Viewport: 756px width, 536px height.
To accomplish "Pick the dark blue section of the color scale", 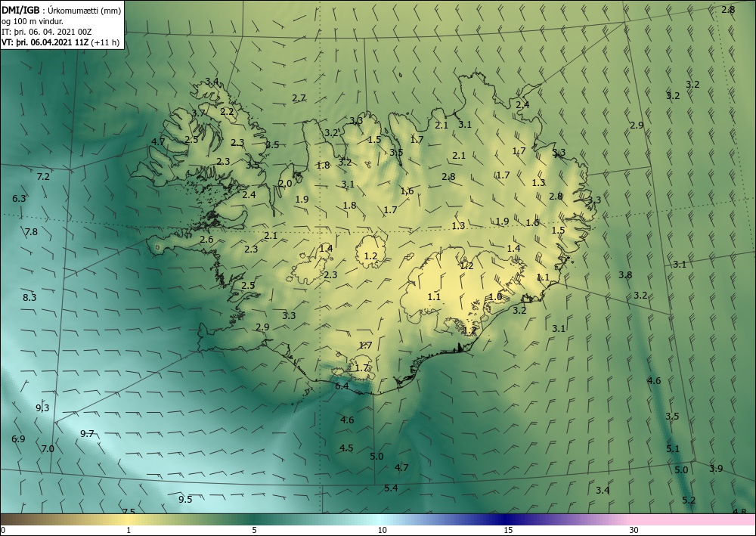I will (503, 519).
